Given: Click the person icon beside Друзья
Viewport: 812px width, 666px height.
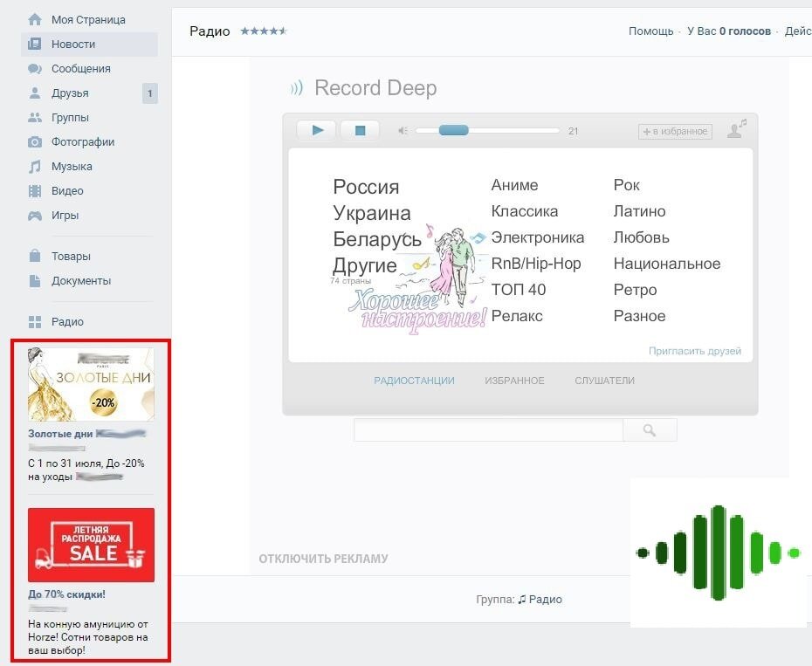Looking at the screenshot, I should point(35,93).
